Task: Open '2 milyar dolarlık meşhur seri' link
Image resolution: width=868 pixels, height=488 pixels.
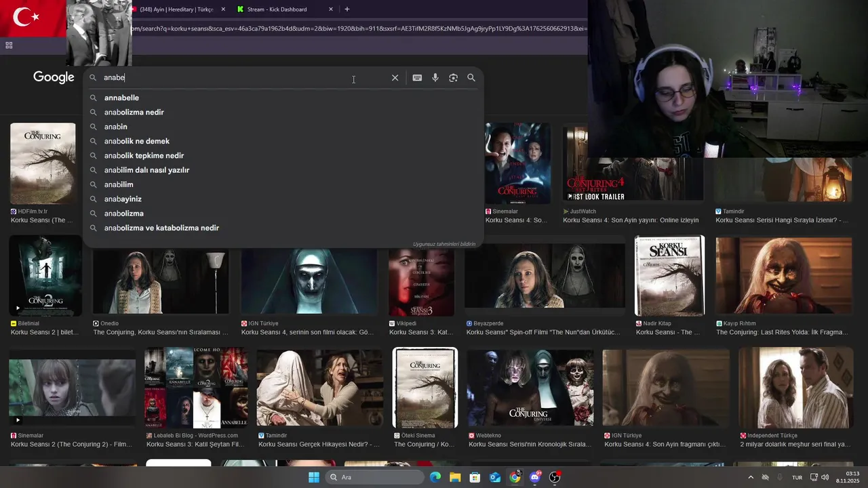Action: click(x=795, y=445)
